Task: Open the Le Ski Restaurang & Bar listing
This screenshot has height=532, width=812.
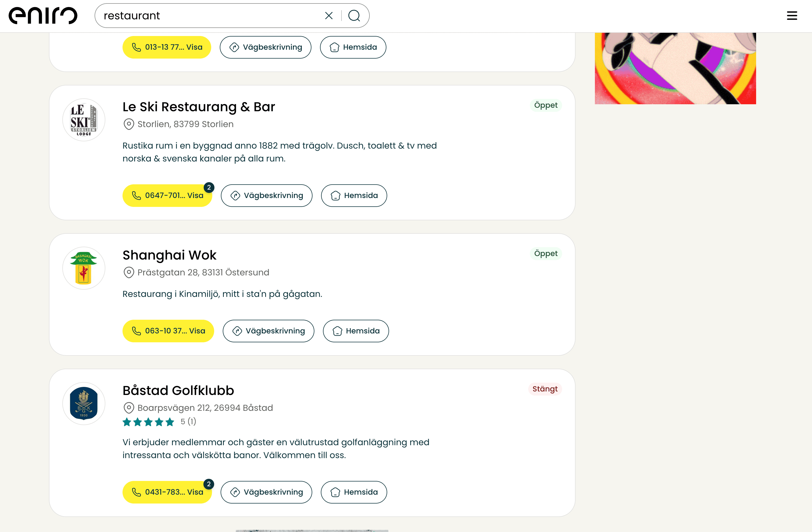Action: coord(199,107)
